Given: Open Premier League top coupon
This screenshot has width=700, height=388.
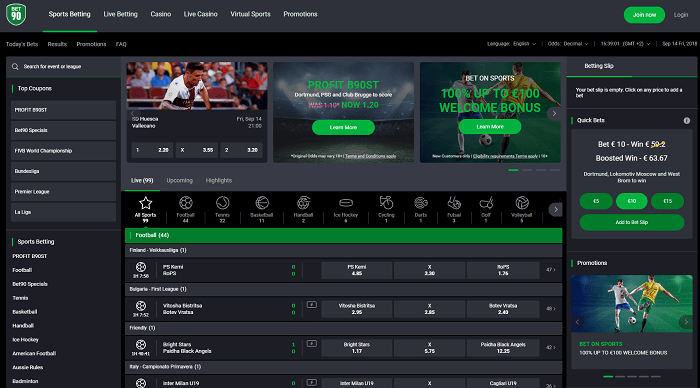Looking at the screenshot, I should (63, 192).
